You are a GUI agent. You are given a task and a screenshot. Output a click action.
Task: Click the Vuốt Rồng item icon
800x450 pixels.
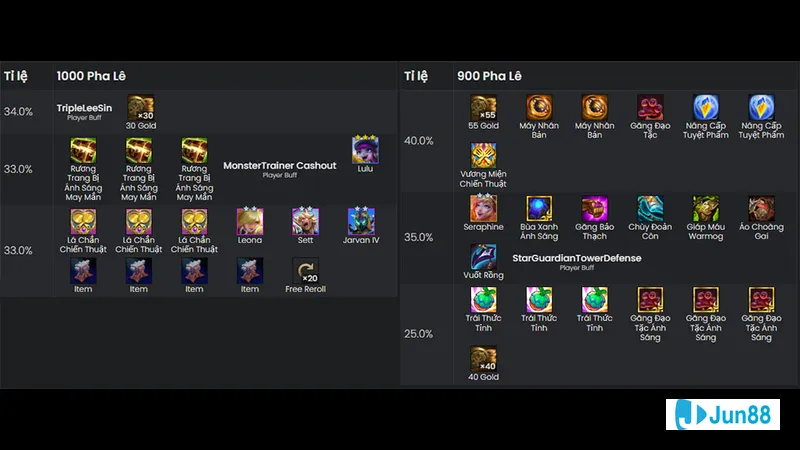click(x=483, y=257)
